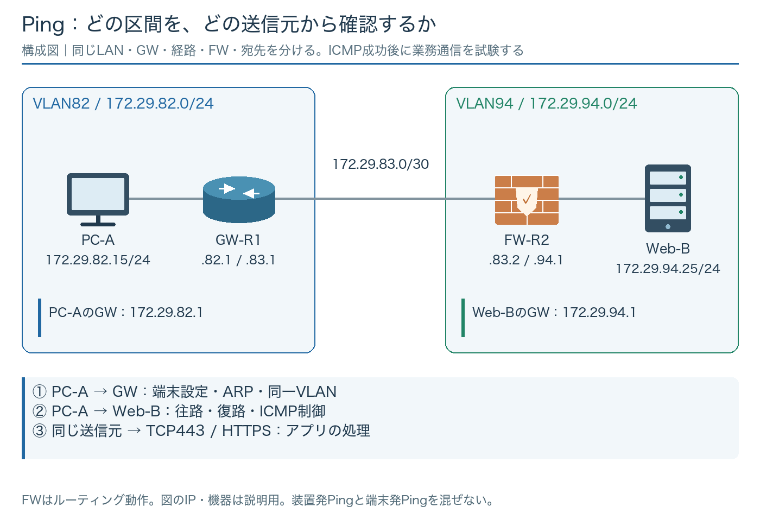Click the FW-R2 firewall brick icon
The width and height of the screenshot is (760, 532).
tap(527, 200)
